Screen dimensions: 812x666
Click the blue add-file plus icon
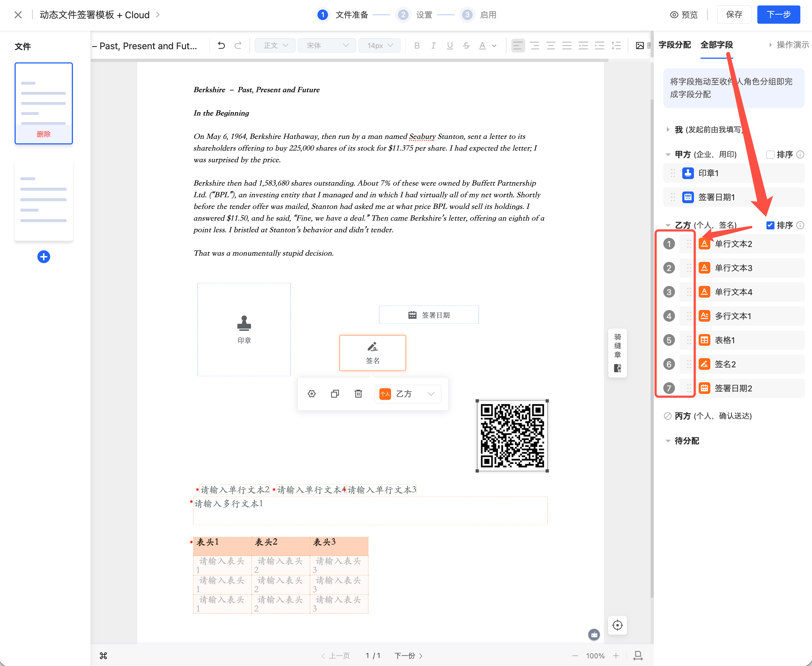click(44, 257)
